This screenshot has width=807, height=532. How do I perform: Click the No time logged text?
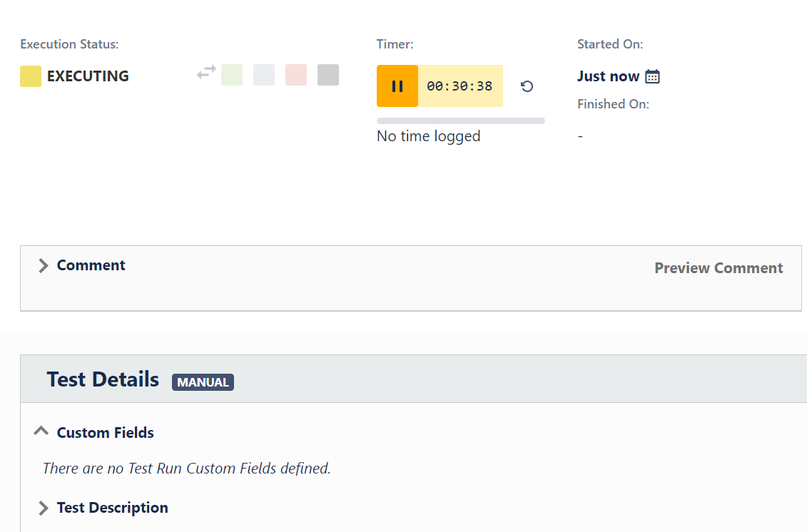[429, 136]
